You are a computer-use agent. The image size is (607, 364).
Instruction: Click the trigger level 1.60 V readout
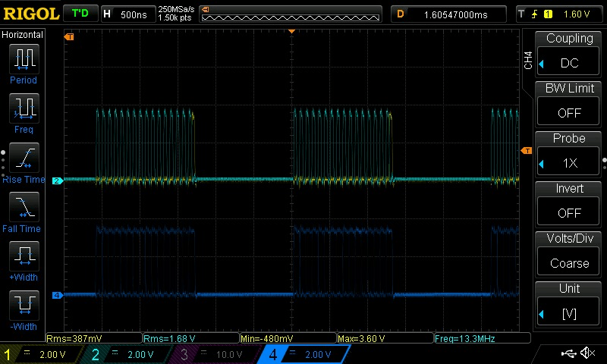coord(577,14)
